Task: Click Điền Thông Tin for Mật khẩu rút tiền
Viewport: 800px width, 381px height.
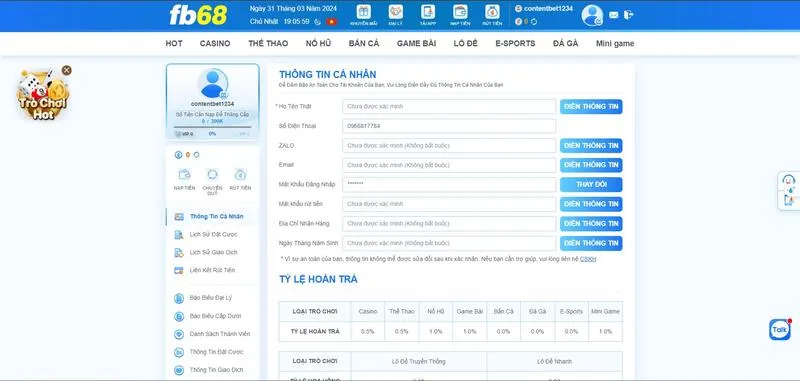Action: [591, 204]
